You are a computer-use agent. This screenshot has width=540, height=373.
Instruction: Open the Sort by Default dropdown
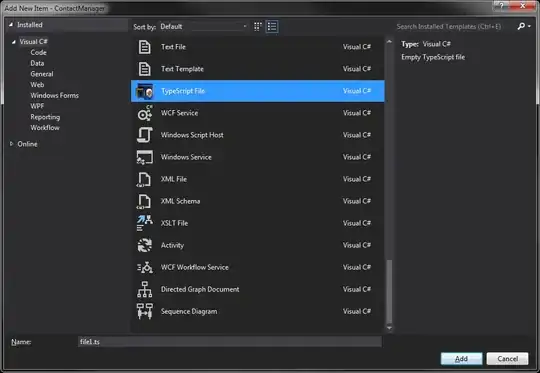pyautogui.click(x=203, y=27)
